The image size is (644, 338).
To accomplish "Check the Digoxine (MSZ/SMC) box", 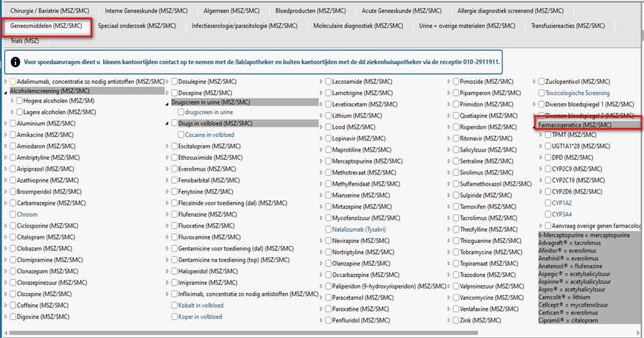I will [13, 317].
